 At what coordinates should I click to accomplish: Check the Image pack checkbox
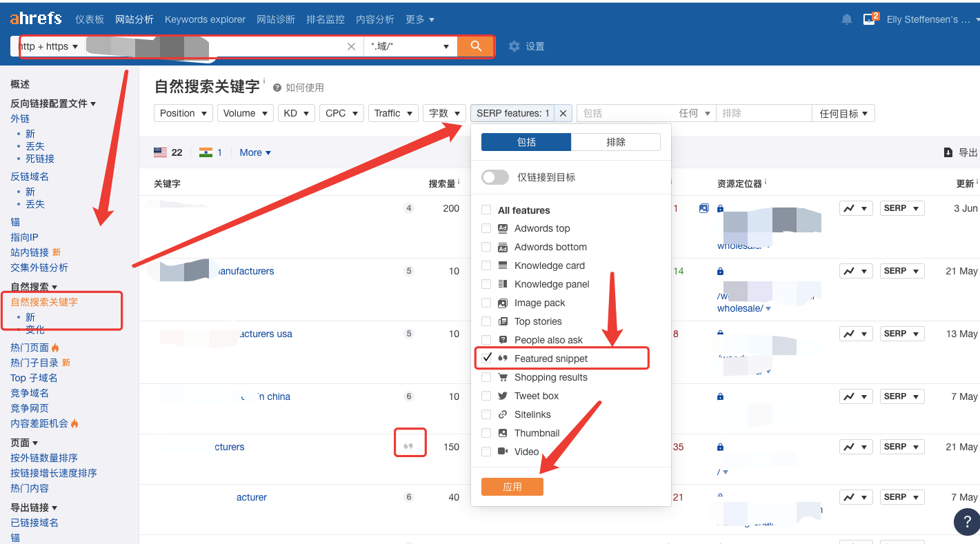[486, 303]
